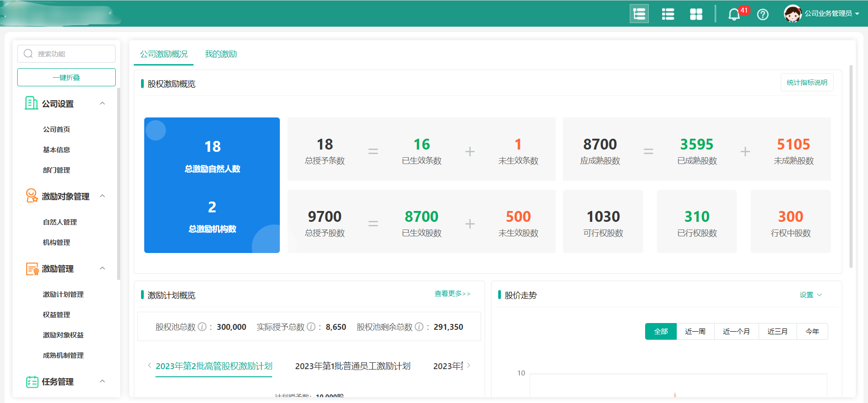Click the 查看更多>> link
Image resolution: width=868 pixels, height=403 pixels.
[x=452, y=294]
